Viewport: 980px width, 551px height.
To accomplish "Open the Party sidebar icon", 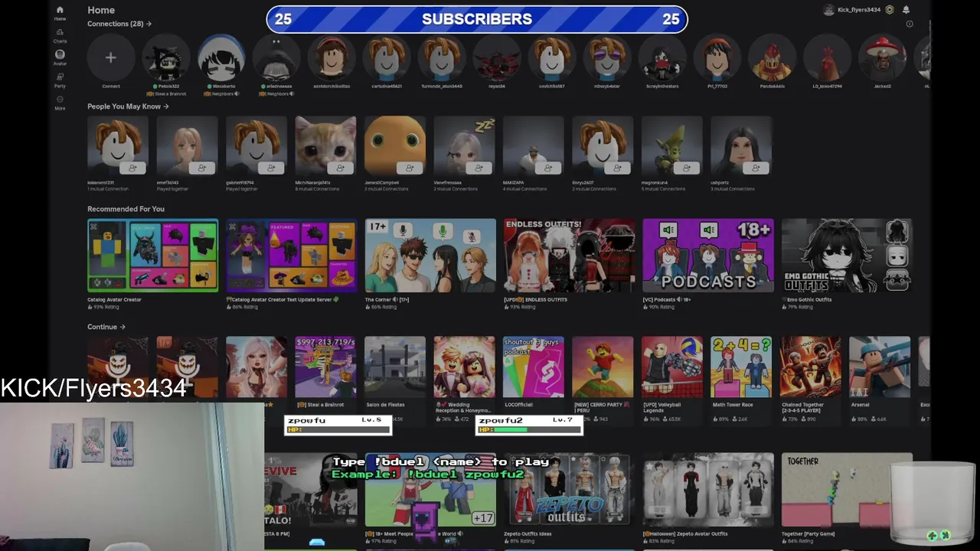I will tap(60, 80).
